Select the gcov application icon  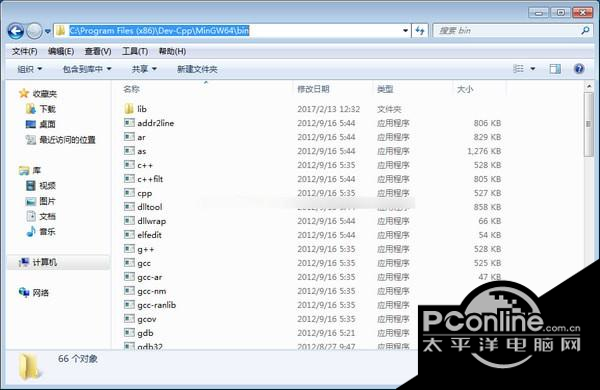tap(129, 319)
